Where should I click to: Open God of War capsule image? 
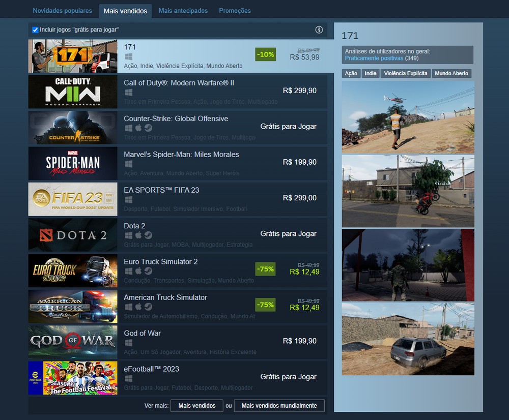coord(73,342)
